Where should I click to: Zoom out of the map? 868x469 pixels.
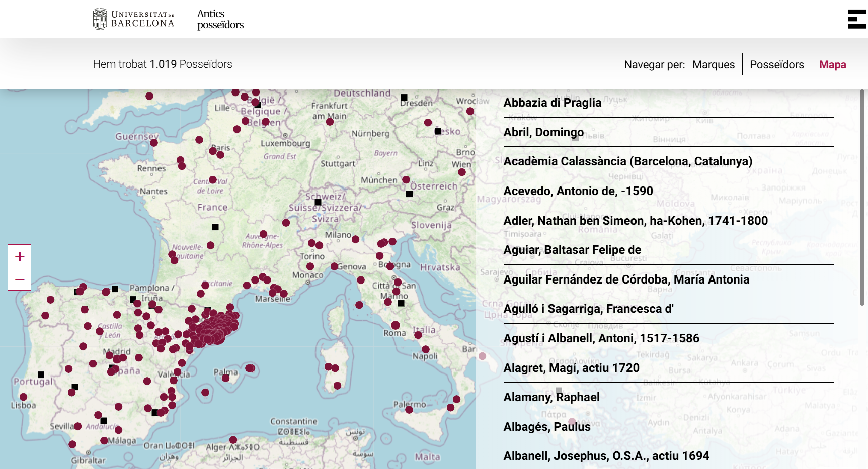(x=20, y=279)
